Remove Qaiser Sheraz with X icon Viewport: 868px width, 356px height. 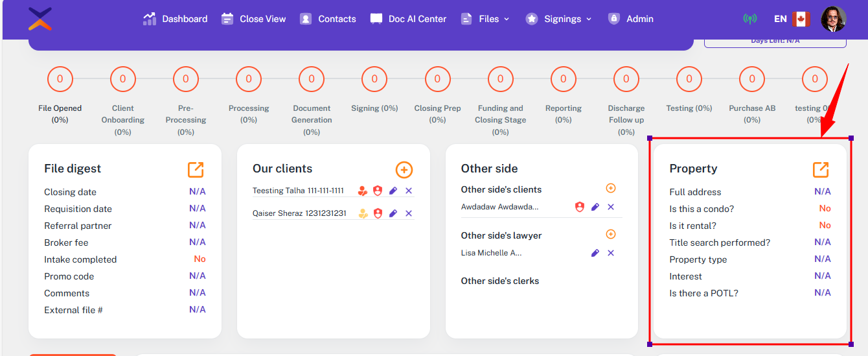(409, 213)
